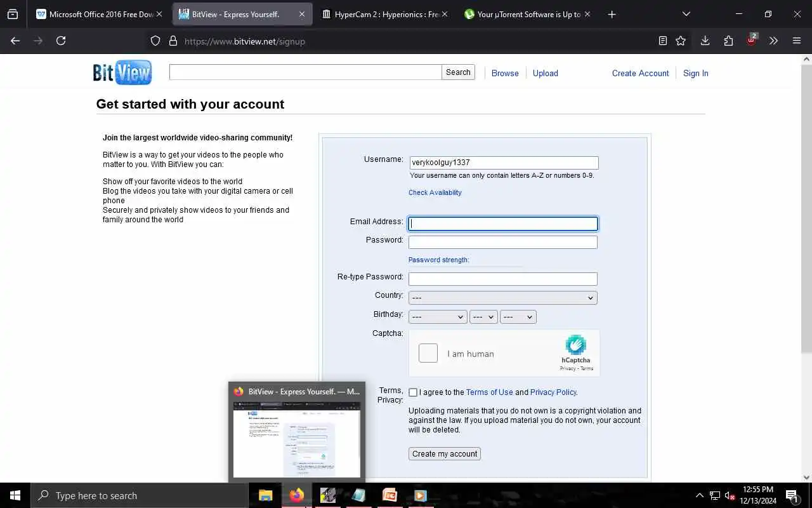Open the Create Account link
812x508 pixels.
(640, 73)
